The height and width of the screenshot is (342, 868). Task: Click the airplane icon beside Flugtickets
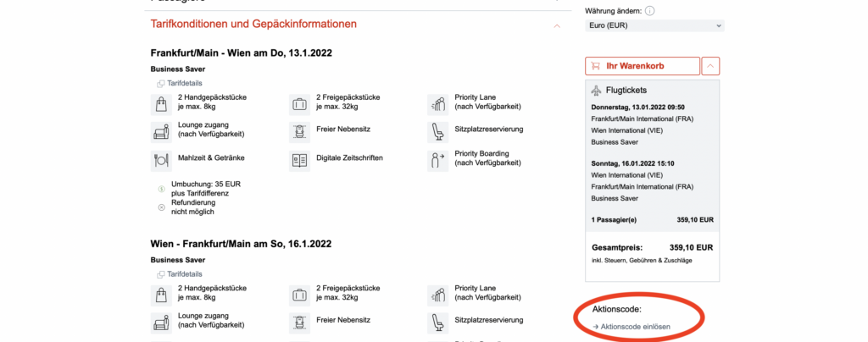pos(595,90)
